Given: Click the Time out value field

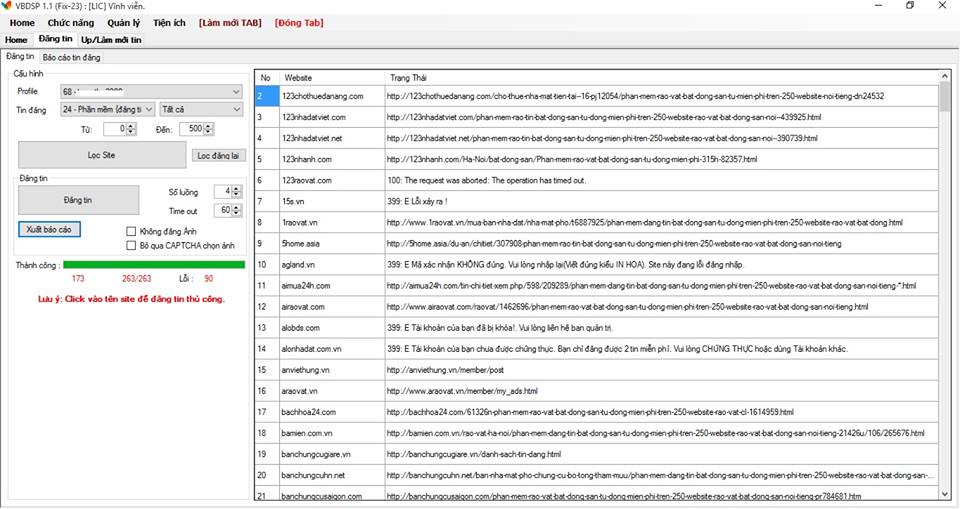Looking at the screenshot, I should point(223,211).
